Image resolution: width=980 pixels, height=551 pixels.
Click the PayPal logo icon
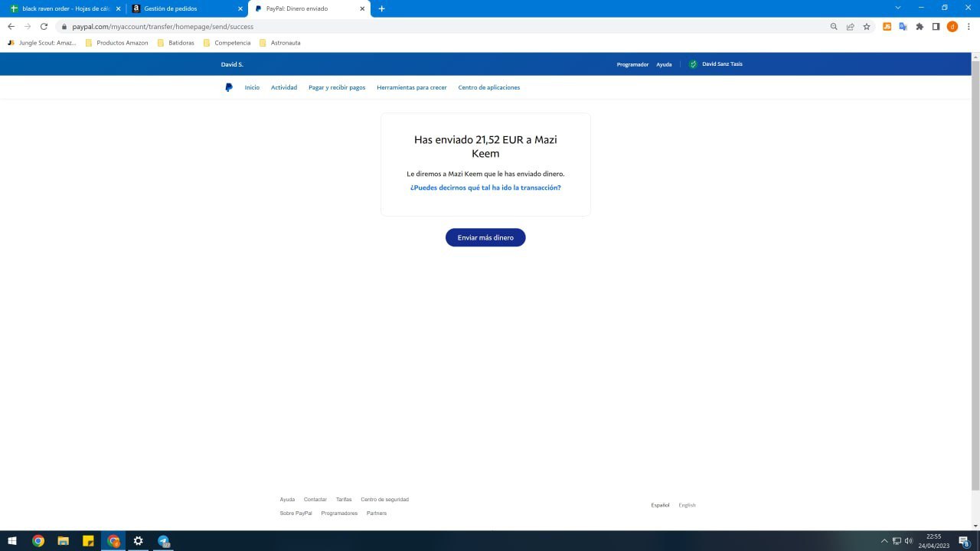(229, 87)
